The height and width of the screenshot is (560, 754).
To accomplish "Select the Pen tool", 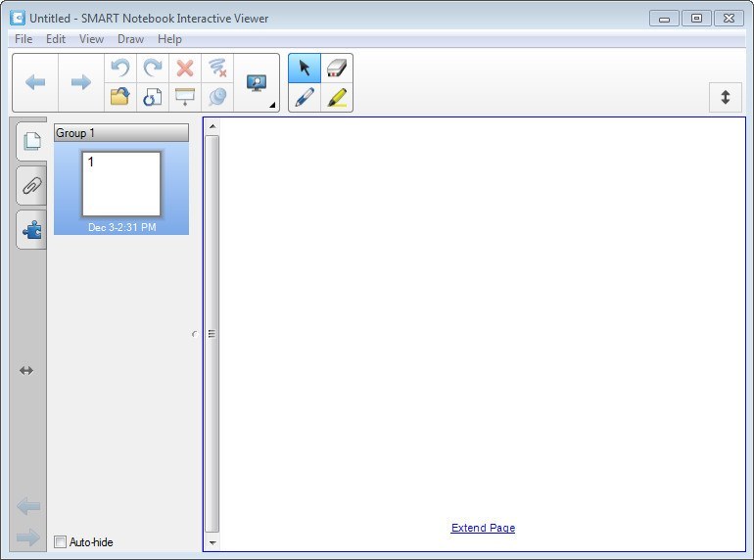I will pos(305,98).
